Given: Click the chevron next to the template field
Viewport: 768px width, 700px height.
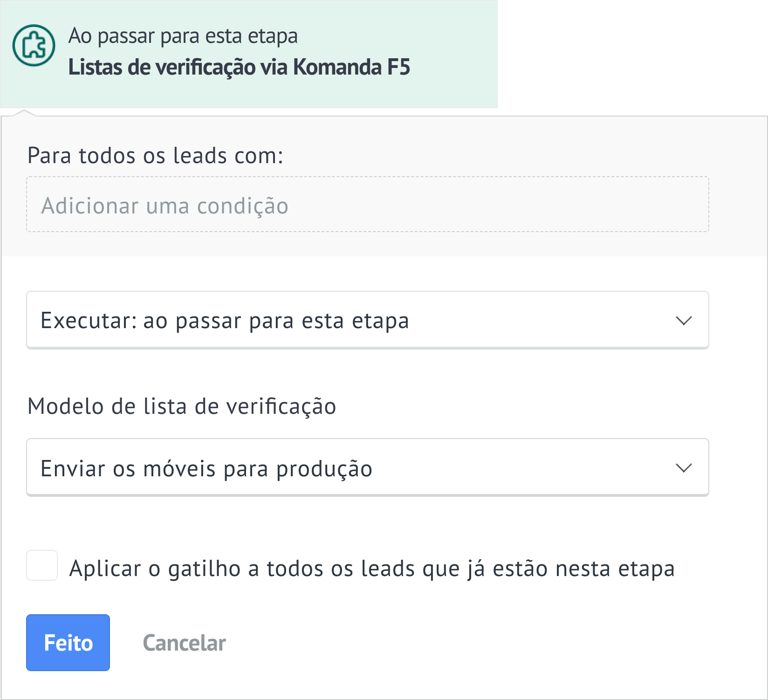Looking at the screenshot, I should (683, 467).
